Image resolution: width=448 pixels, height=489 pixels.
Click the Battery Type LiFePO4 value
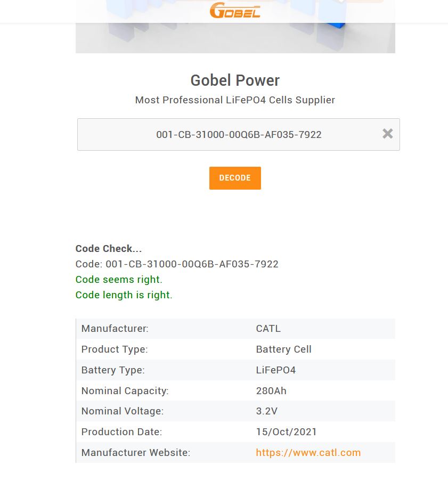point(276,370)
